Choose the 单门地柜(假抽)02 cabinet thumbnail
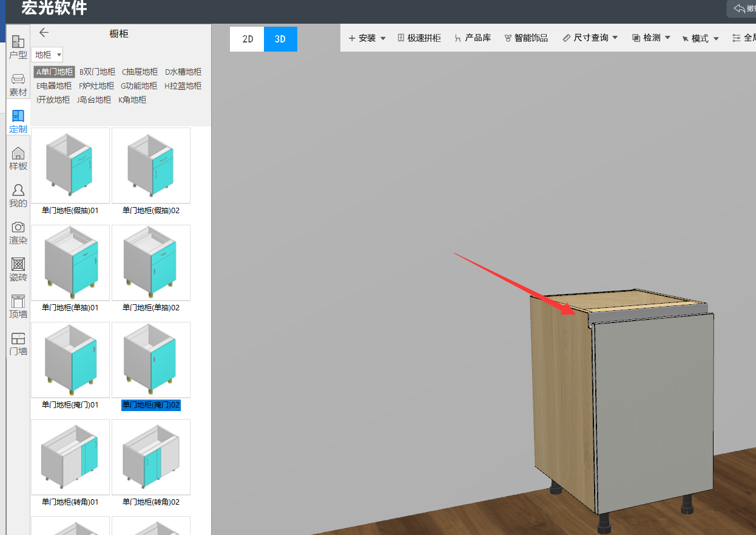This screenshot has height=535, width=756. click(x=151, y=166)
